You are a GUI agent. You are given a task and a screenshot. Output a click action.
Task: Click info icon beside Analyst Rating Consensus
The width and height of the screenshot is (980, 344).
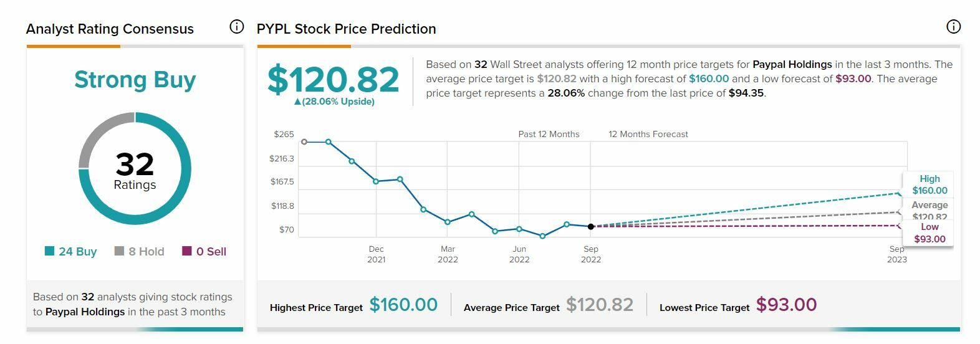click(236, 27)
